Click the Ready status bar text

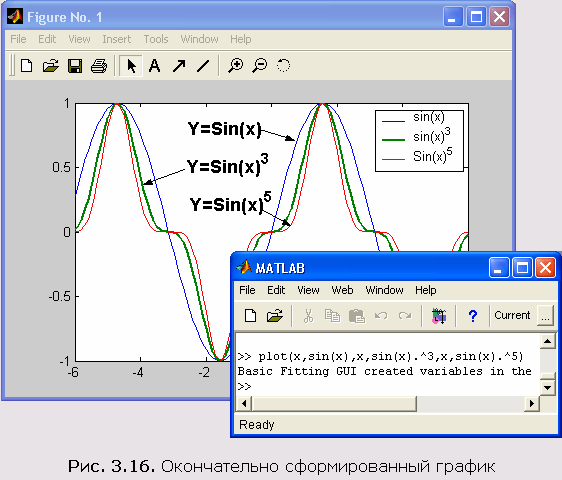(x=257, y=424)
